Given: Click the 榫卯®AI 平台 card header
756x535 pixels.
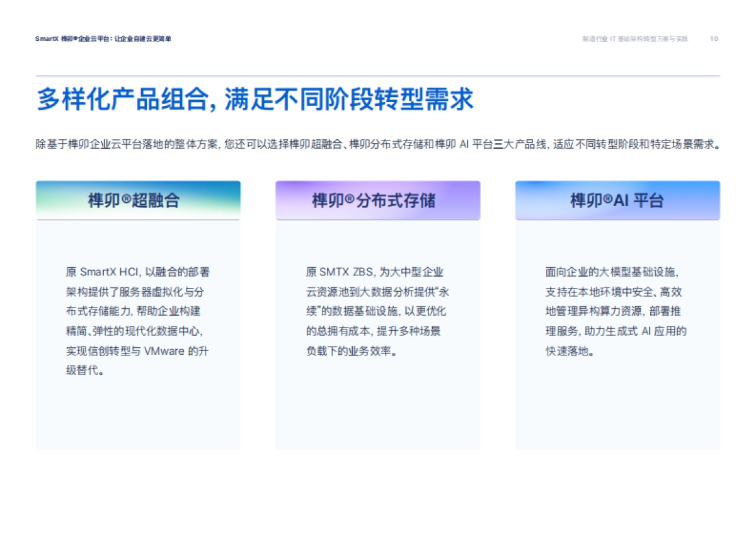Looking at the screenshot, I should (x=617, y=200).
